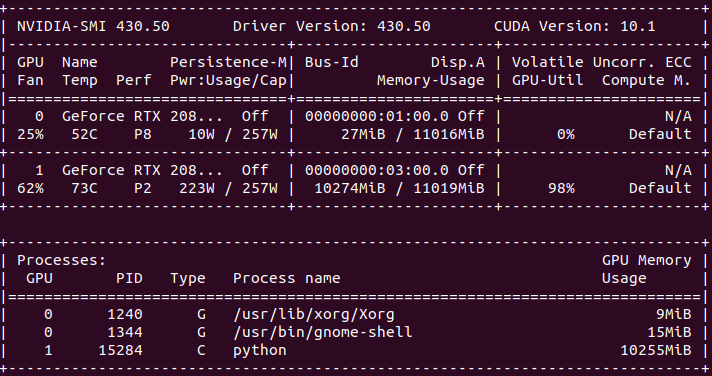Click the 62% fan speed value
Image resolution: width=712 pixels, height=376 pixels.
point(30,188)
